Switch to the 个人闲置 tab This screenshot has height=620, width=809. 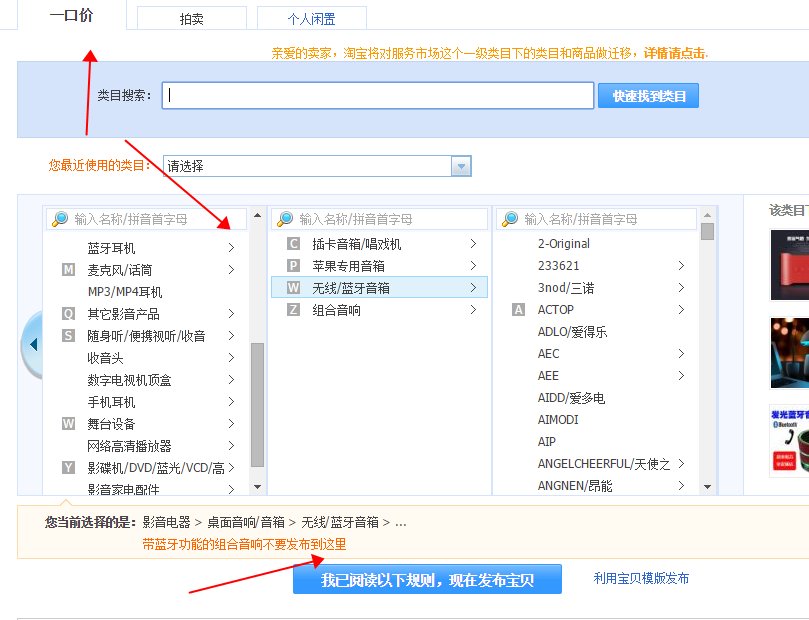[x=312, y=17]
